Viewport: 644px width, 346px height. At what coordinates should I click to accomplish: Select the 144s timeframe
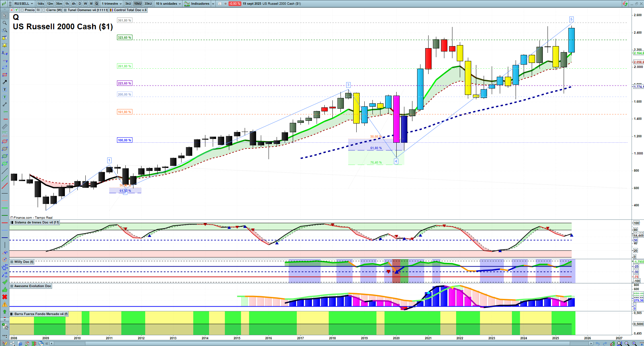pyautogui.click(x=41, y=4)
